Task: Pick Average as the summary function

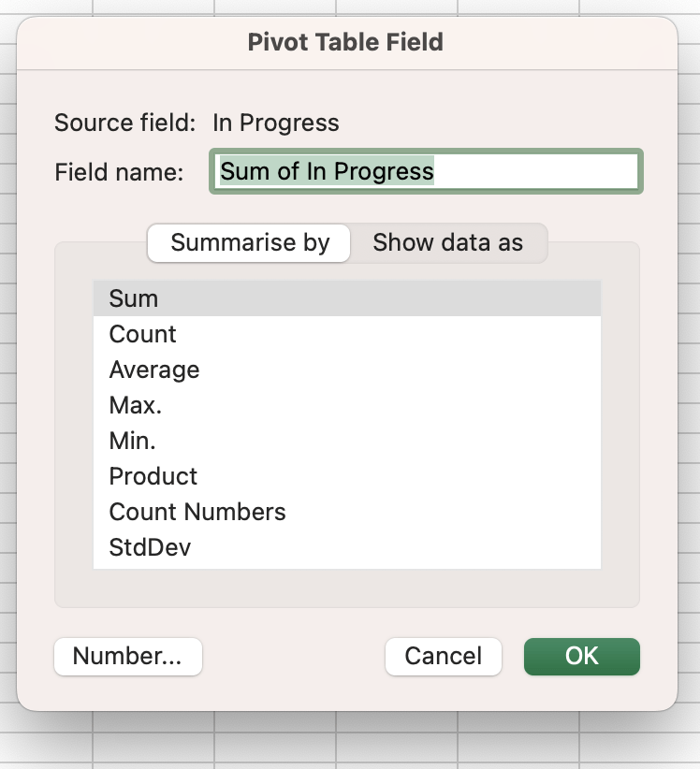Action: pos(347,370)
